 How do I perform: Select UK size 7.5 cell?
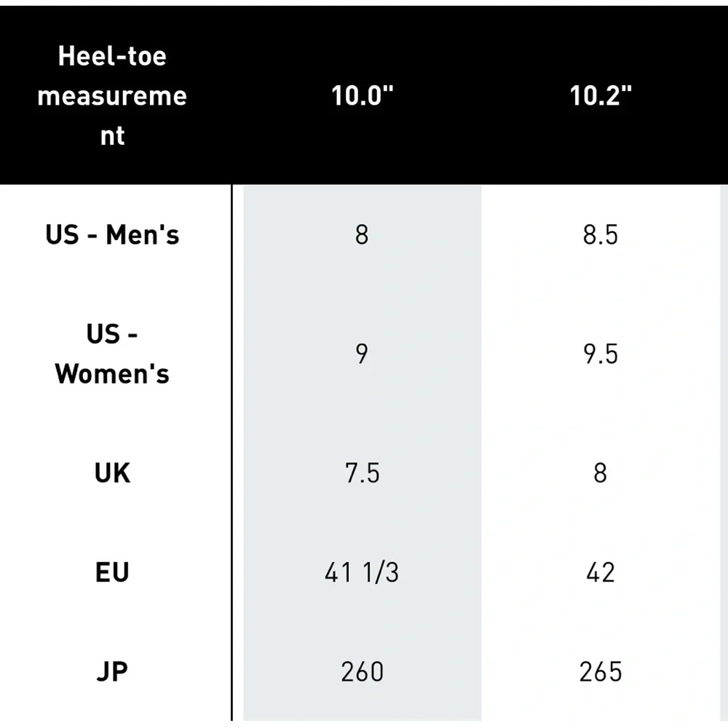coord(362,473)
